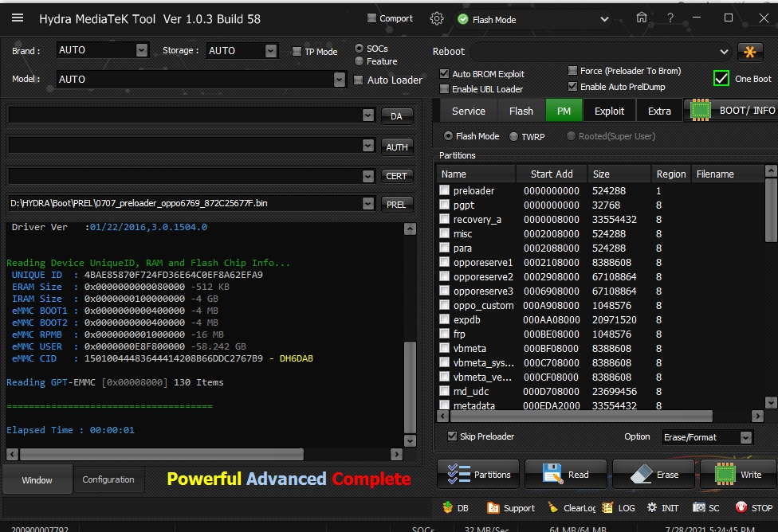Open the hamburger menu
This screenshot has width=778, height=532.
tap(18, 18)
